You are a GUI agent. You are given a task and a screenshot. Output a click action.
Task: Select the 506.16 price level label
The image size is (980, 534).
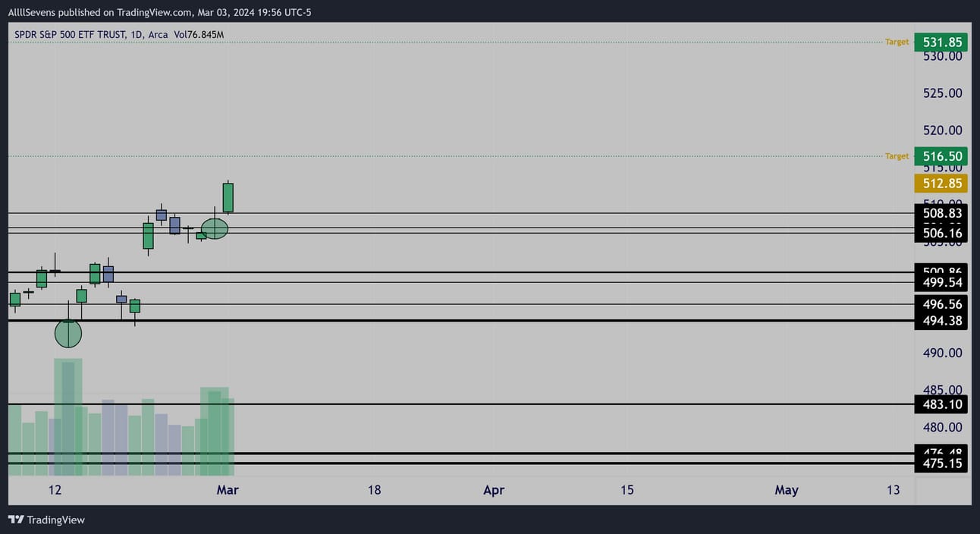click(941, 233)
